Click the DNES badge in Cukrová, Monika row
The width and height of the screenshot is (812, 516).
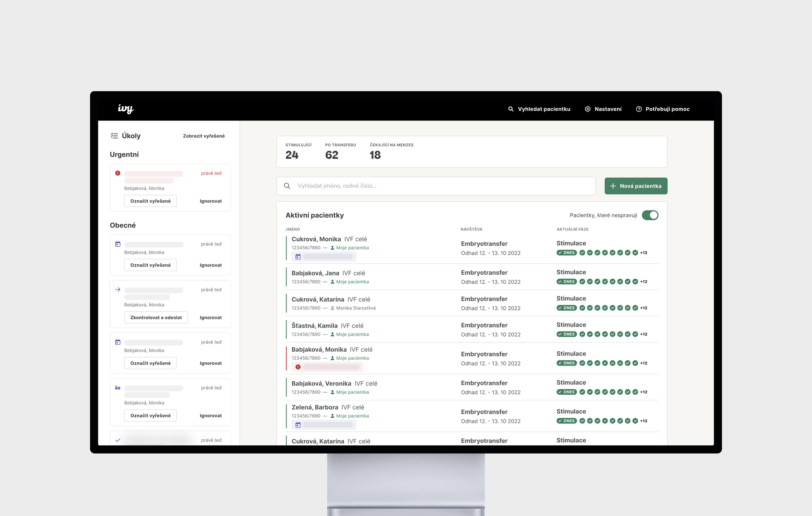click(x=567, y=253)
